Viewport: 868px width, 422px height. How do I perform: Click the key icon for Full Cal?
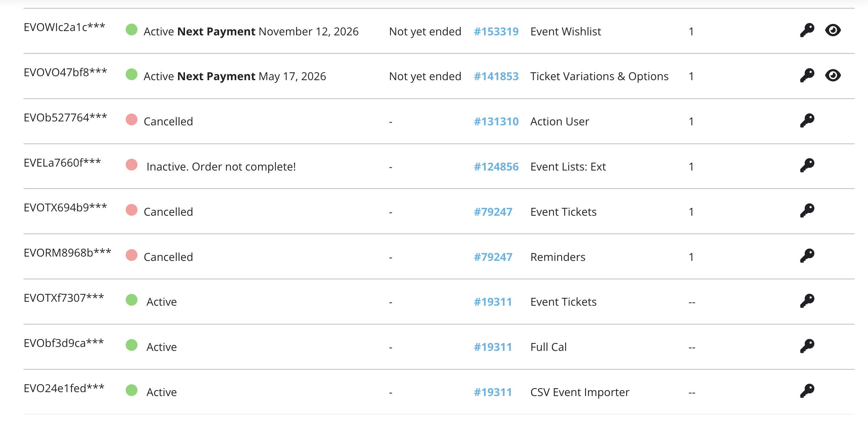point(807,346)
